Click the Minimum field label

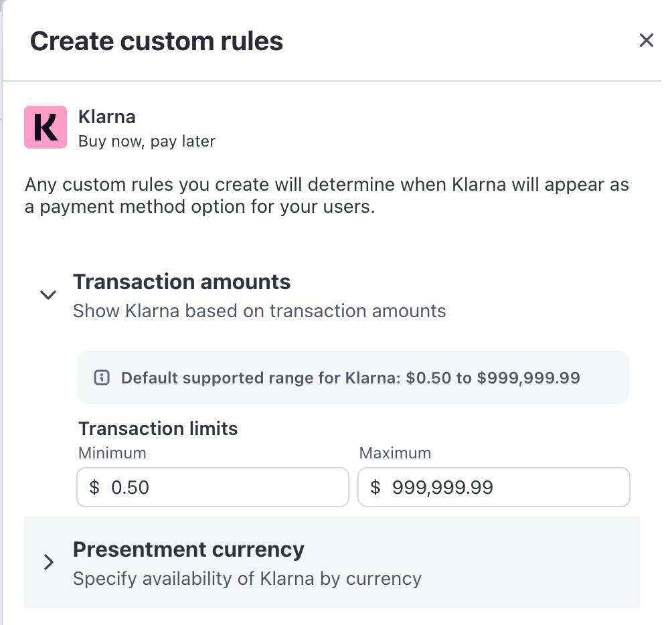coord(112,453)
